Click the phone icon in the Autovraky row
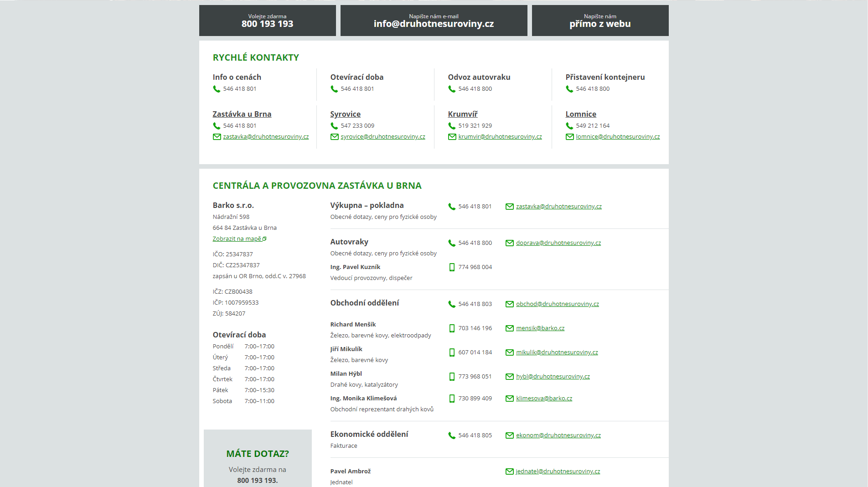The width and height of the screenshot is (868, 487). (x=452, y=243)
